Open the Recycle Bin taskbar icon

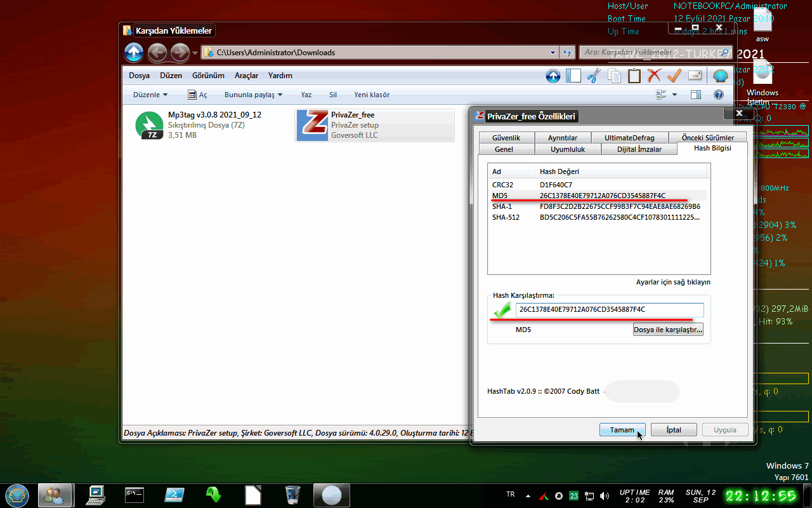[x=292, y=495]
